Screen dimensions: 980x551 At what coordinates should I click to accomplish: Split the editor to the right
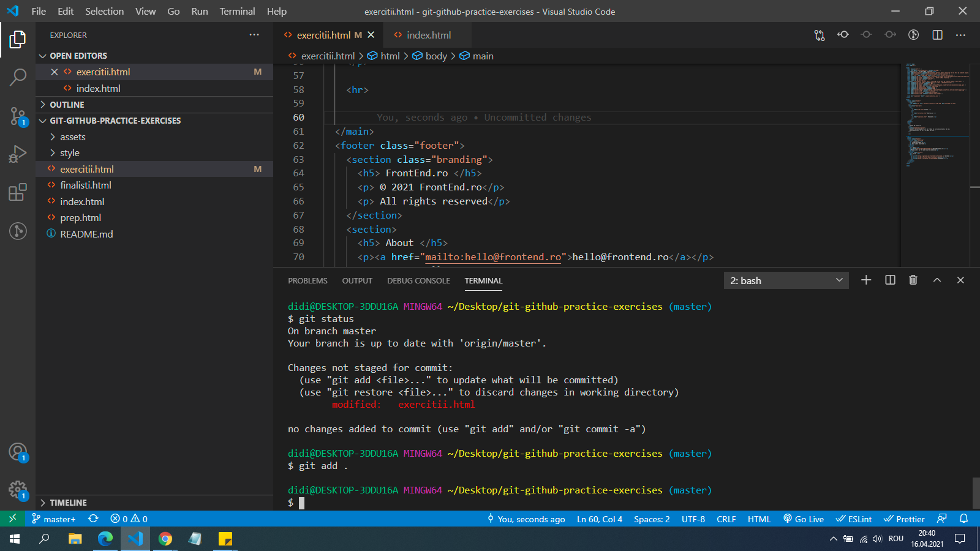tap(937, 35)
